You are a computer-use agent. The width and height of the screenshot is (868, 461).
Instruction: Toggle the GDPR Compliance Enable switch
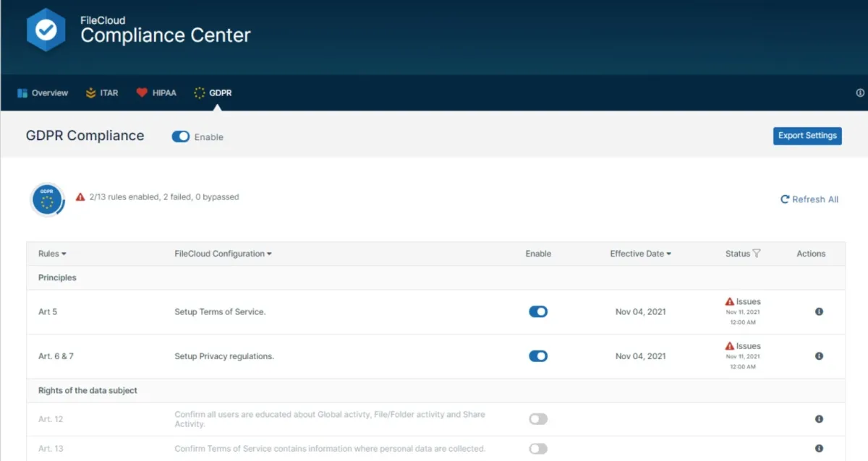(181, 137)
